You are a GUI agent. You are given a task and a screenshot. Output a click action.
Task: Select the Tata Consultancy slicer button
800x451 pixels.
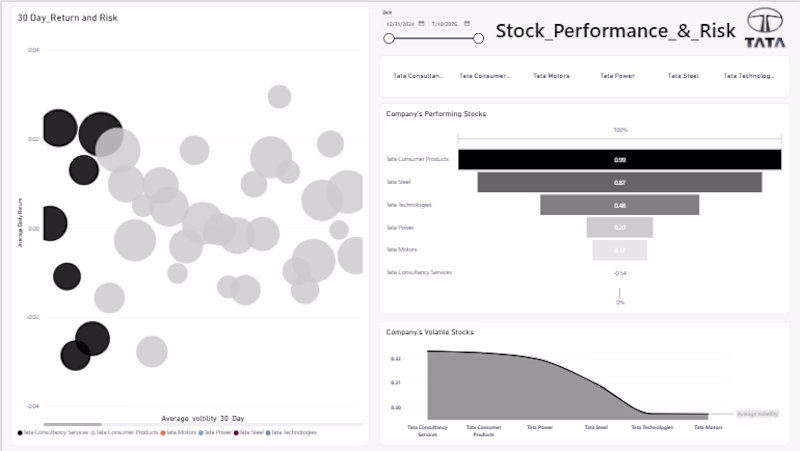418,76
